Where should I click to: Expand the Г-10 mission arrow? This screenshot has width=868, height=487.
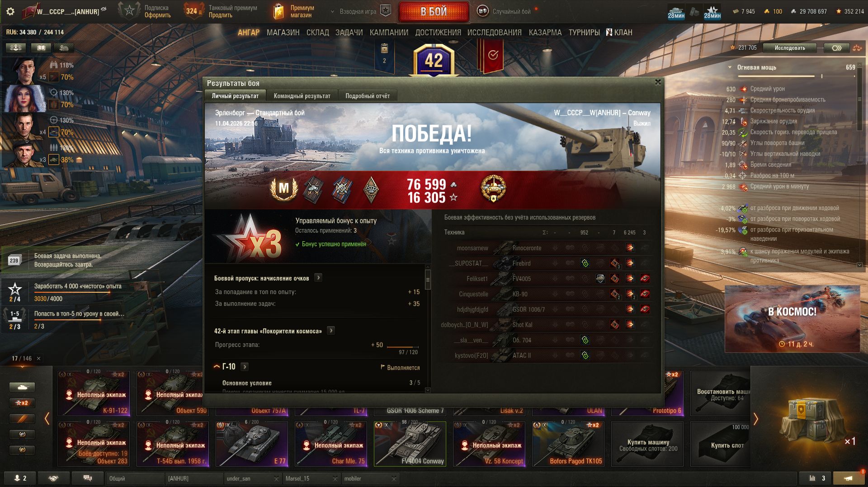coord(245,367)
